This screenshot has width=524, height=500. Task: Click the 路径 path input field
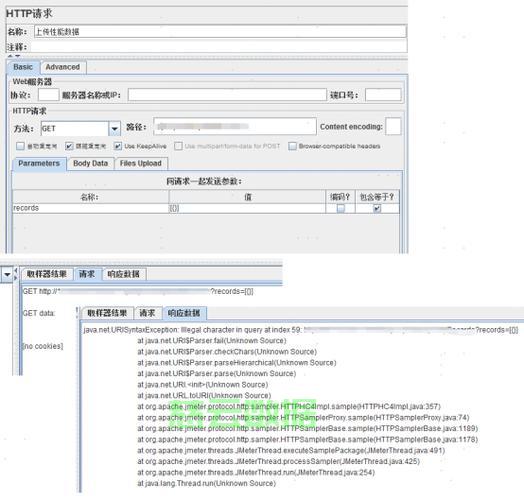pos(235,126)
